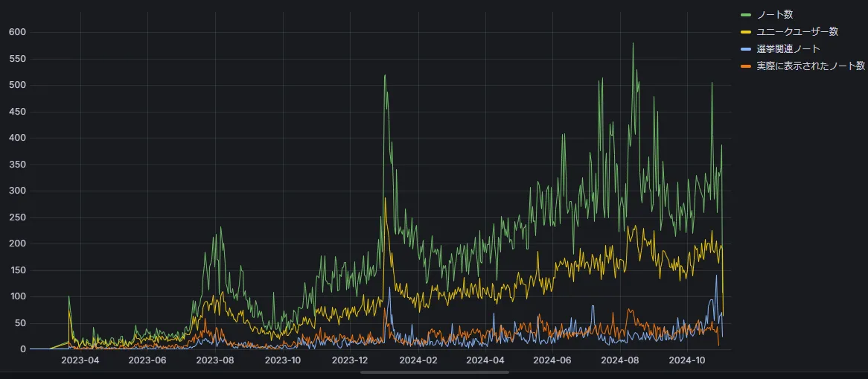This screenshot has height=379, width=868.
Task: Click the yellow line peak near 2024-01
Action: tap(385, 198)
